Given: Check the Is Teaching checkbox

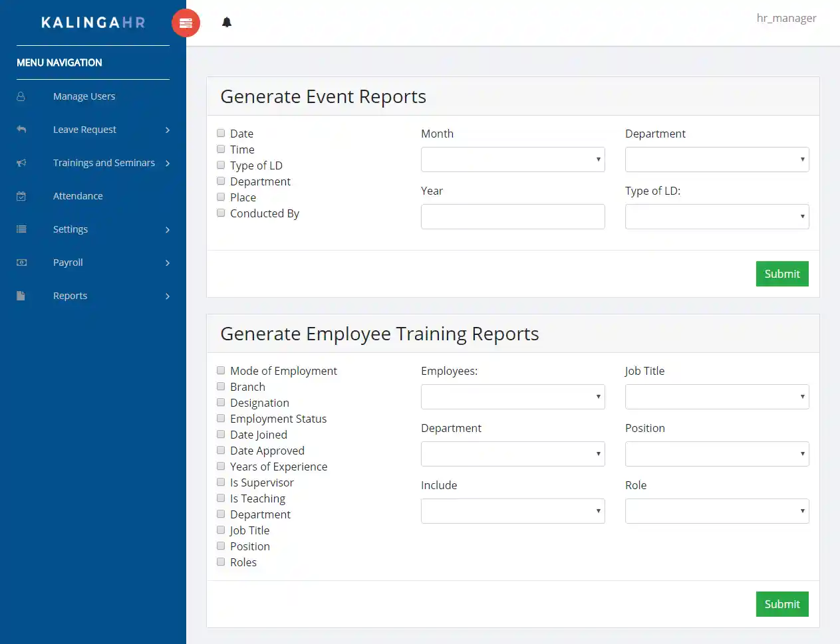Looking at the screenshot, I should pyautogui.click(x=221, y=498).
